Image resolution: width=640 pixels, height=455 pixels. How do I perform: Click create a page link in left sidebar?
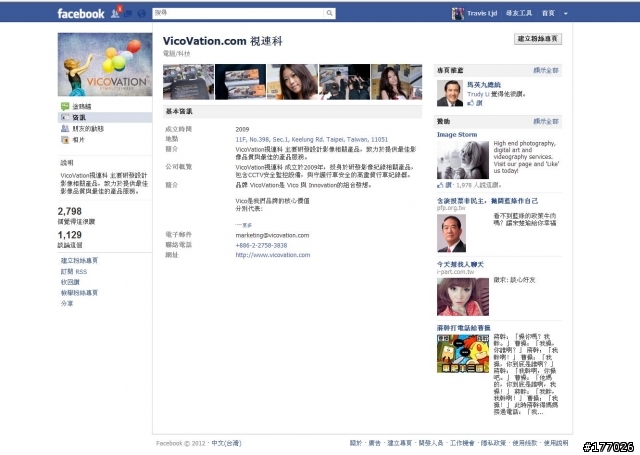[79, 260]
